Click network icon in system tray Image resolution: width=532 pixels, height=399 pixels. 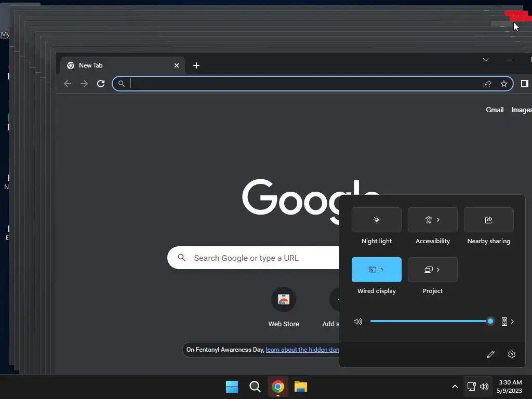(472, 387)
